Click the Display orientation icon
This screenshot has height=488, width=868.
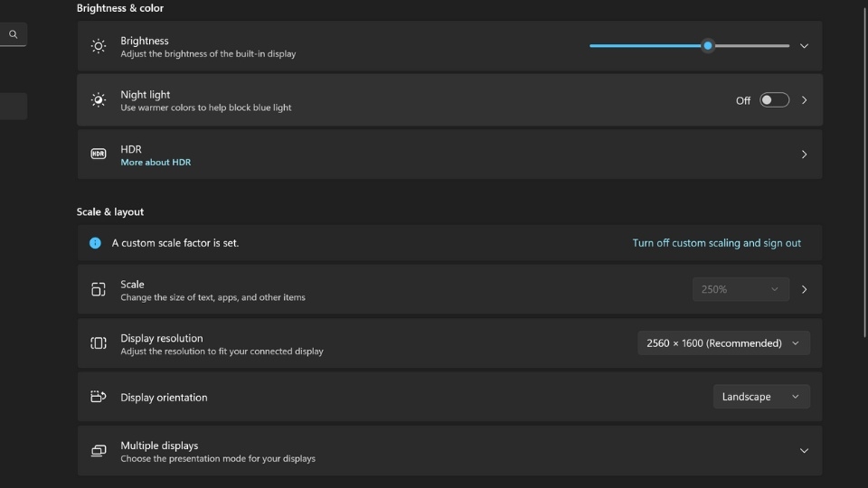(x=99, y=397)
